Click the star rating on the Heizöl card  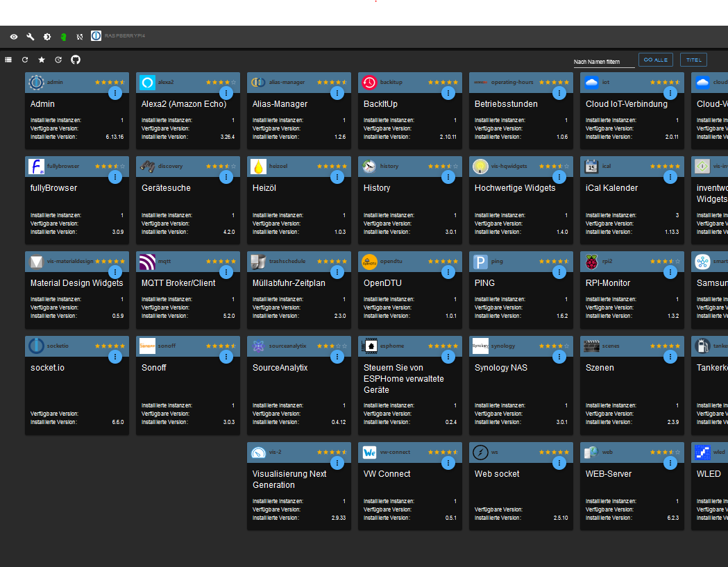click(332, 167)
